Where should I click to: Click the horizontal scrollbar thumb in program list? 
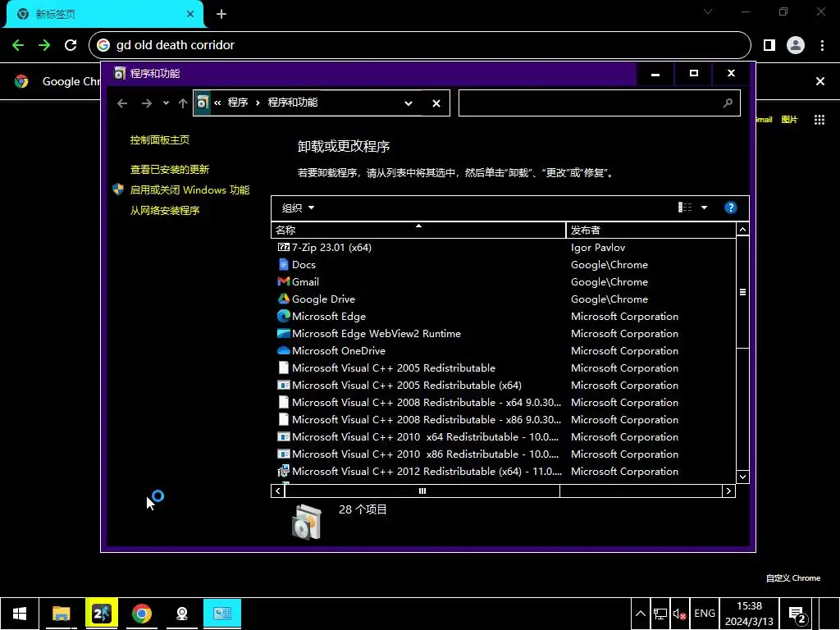[x=422, y=491]
